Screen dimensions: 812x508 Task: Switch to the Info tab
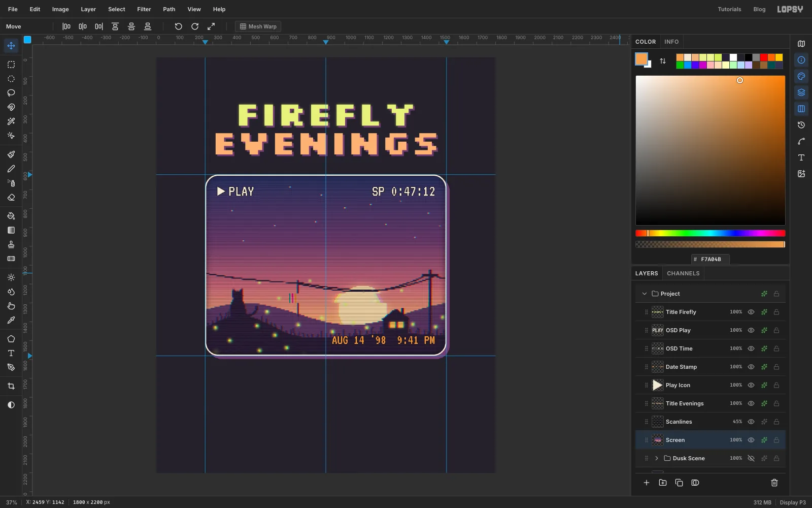(671, 42)
